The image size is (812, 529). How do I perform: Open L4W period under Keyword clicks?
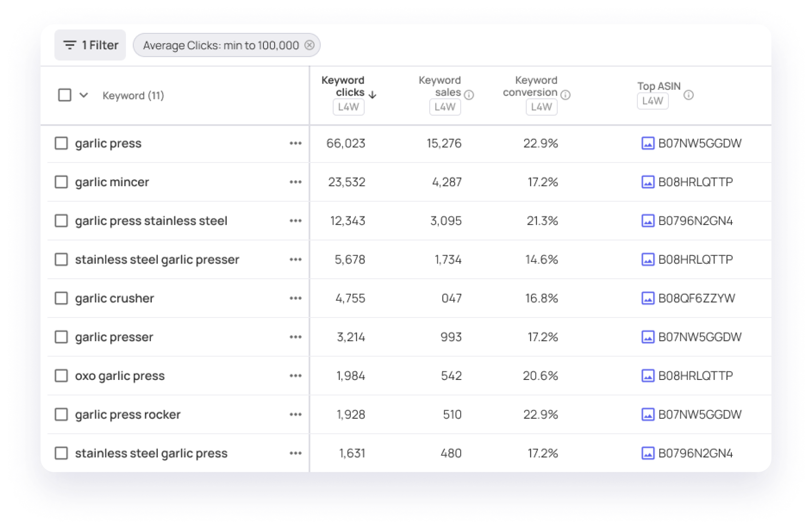(348, 107)
